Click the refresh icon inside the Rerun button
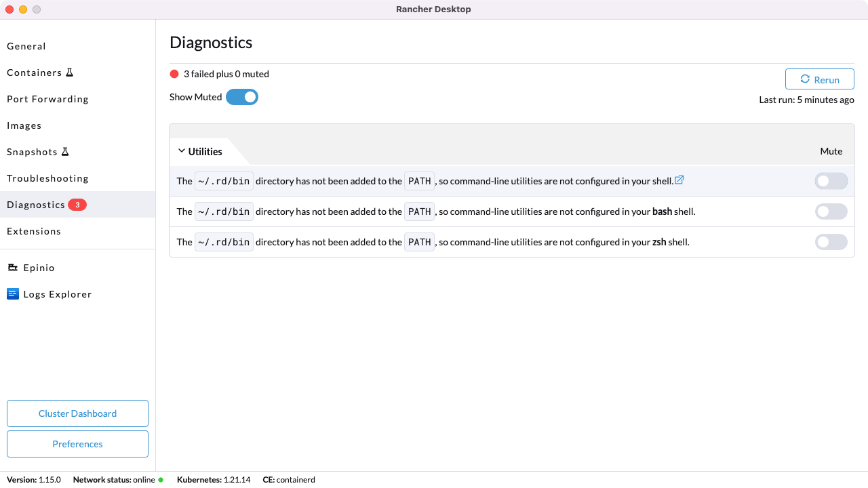Screen dimensions: 868x488 [806, 79]
